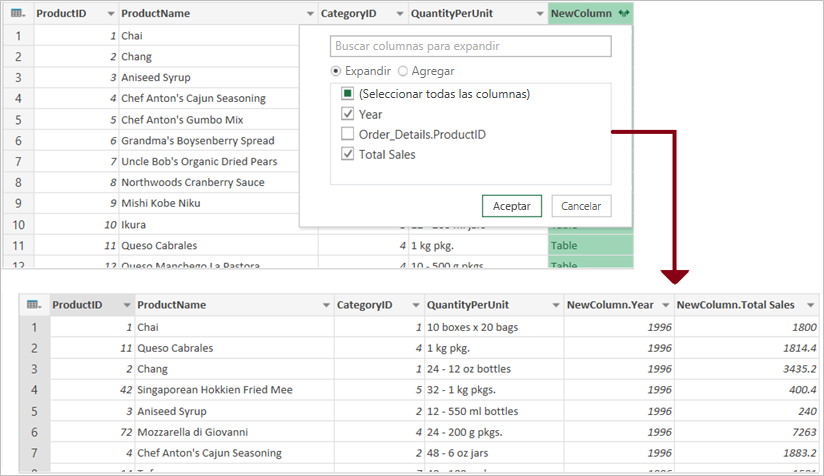
Task: Select cell 'Mozzarella di Giovanni'
Action: [234, 432]
